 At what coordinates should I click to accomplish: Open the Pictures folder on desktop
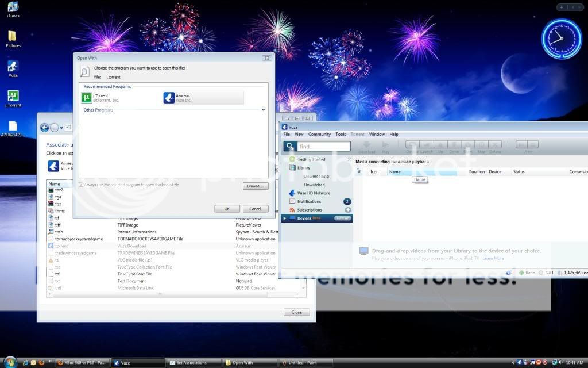(13, 36)
